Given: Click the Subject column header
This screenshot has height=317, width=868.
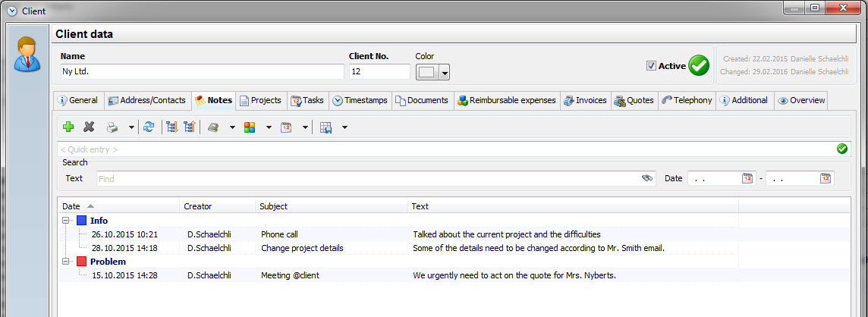Looking at the screenshot, I should (273, 206).
